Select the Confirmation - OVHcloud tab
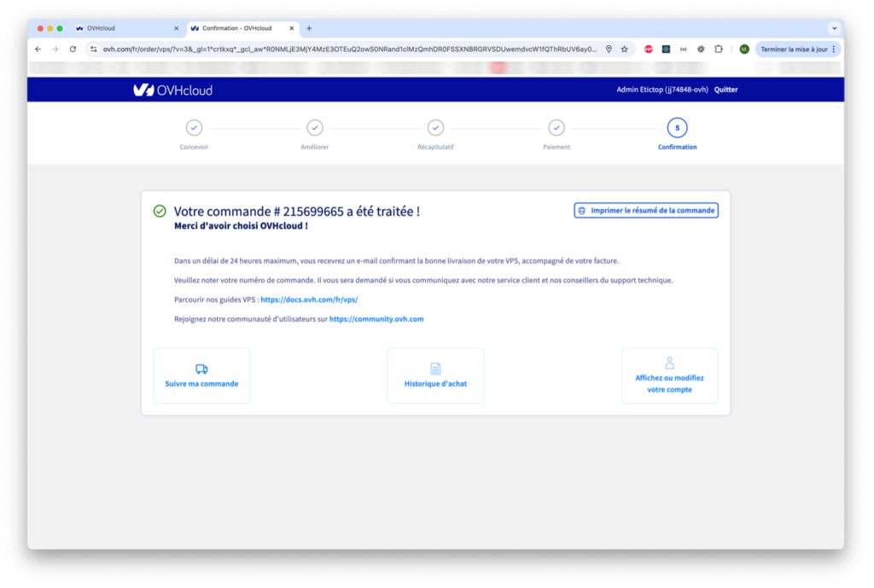The width and height of the screenshot is (874, 588). (x=242, y=28)
